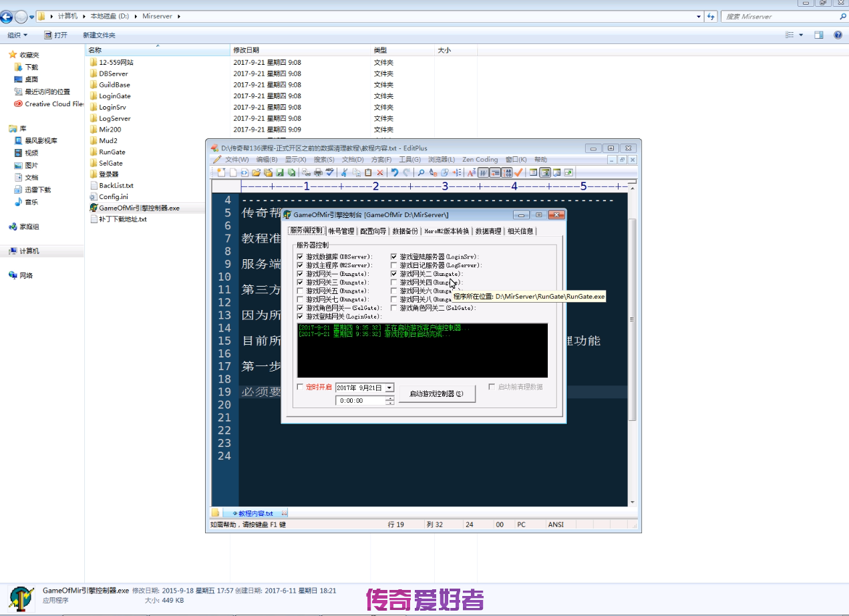The image size is (849, 616).
Task: Switch to the 相关信息 tab
Action: [521, 231]
